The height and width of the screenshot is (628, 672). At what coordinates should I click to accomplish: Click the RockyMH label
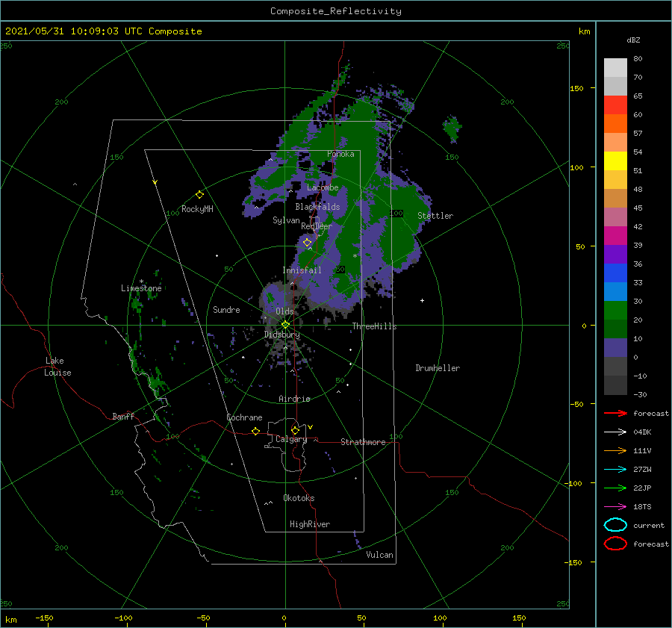[x=197, y=209]
